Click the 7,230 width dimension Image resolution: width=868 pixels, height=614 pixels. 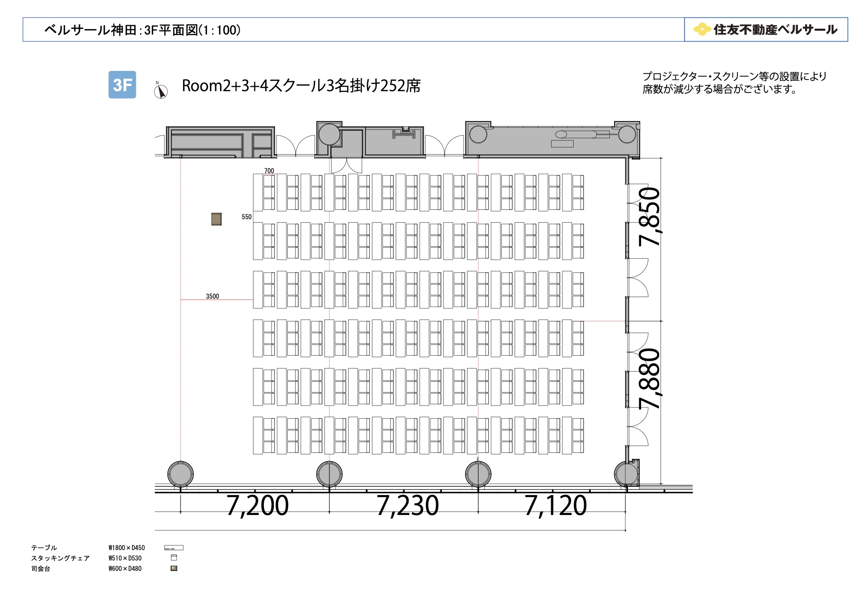pos(407,506)
